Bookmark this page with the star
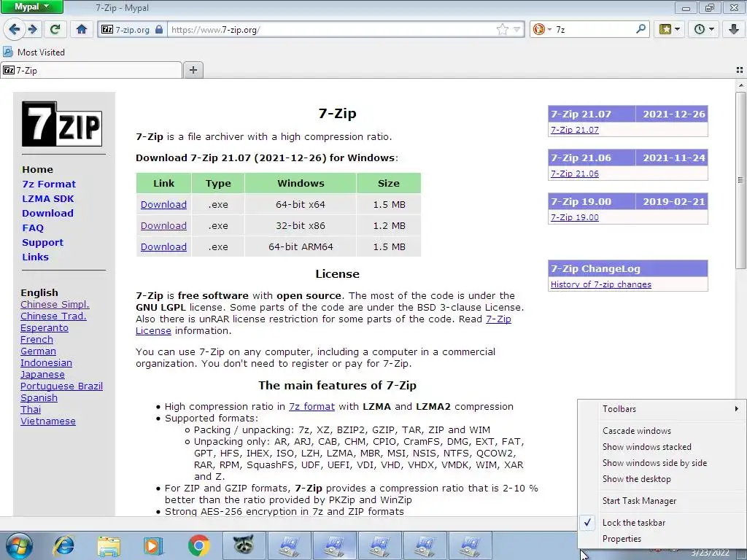747x560 pixels. (502, 29)
